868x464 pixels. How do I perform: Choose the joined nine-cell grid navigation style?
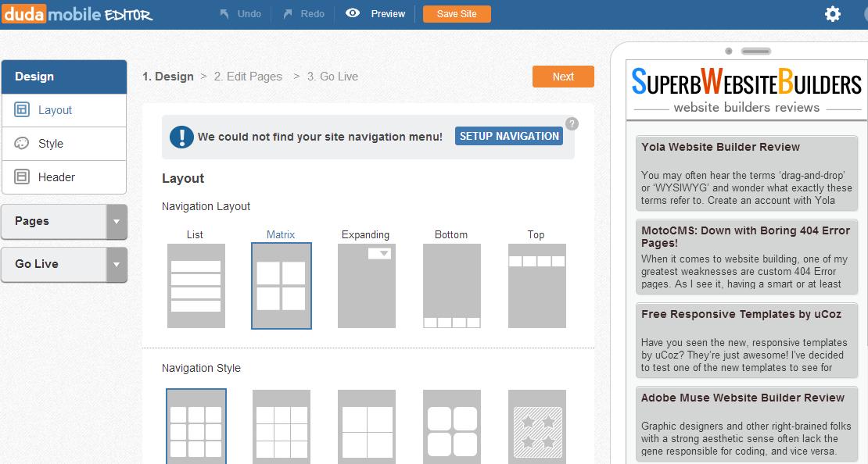click(282, 427)
